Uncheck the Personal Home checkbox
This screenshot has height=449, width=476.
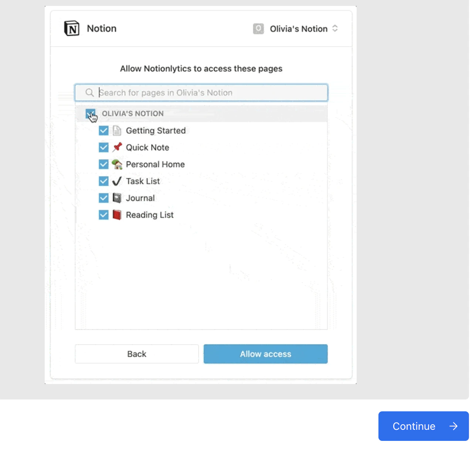(x=103, y=164)
